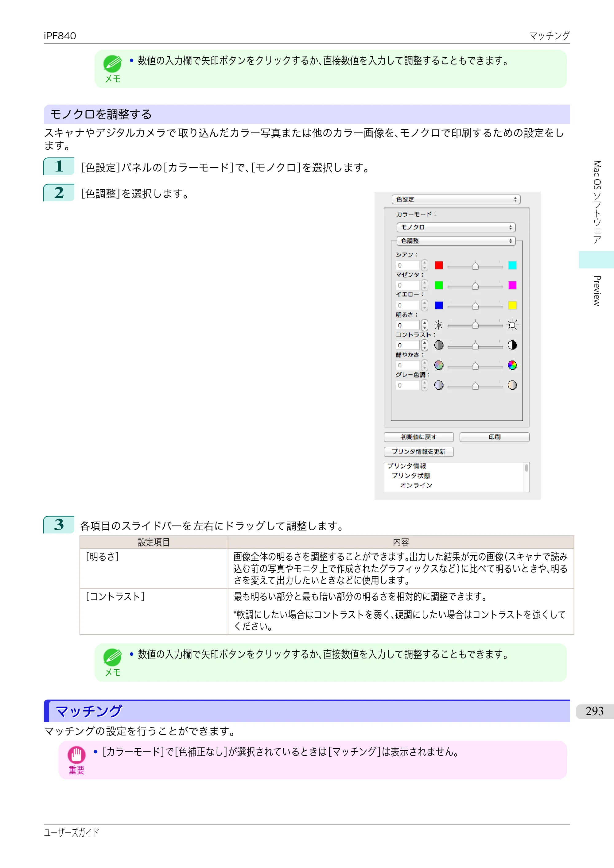Image resolution: width=614 pixels, height=868 pixels.
Task: Click the cool gray tone icon for グレー色調
Action: [438, 385]
